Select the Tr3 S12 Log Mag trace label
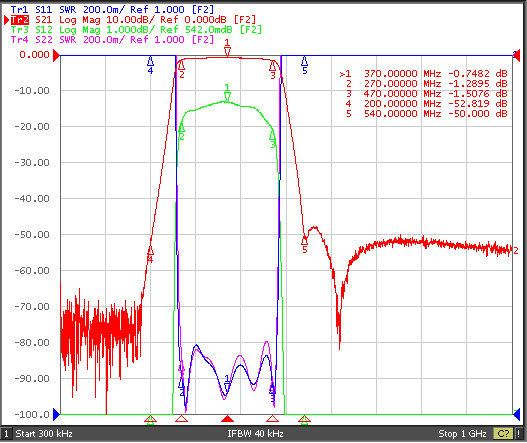The height and width of the screenshot is (443, 527). point(136,30)
